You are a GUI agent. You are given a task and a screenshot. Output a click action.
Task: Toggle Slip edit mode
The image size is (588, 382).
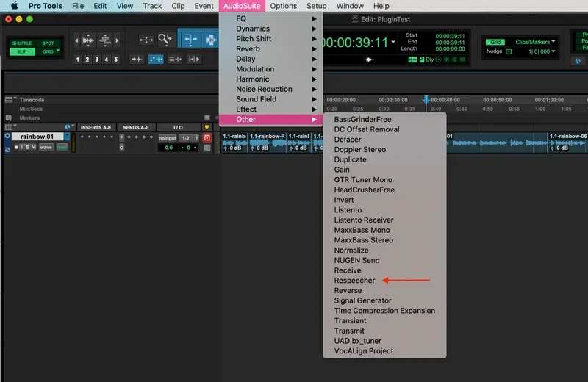pyautogui.click(x=22, y=51)
